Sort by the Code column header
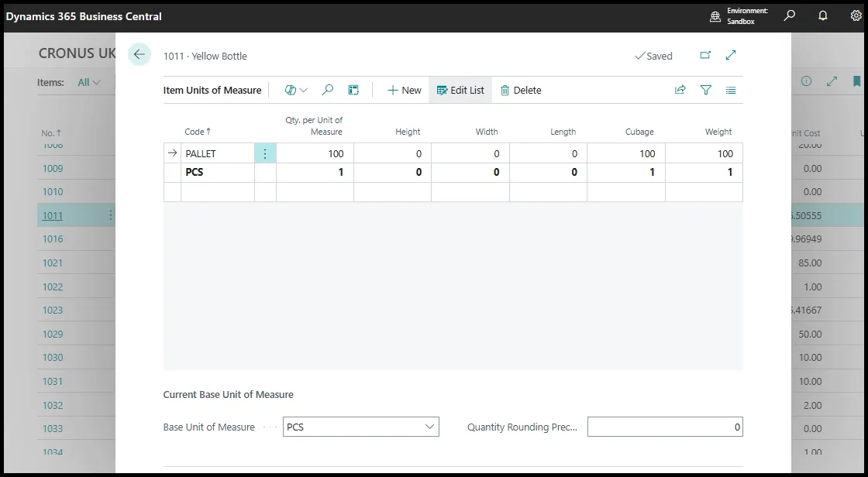 pos(198,132)
